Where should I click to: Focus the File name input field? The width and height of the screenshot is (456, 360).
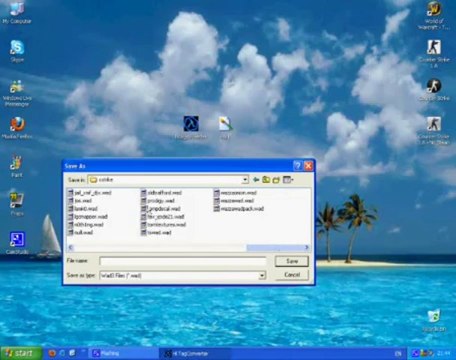coord(183,261)
